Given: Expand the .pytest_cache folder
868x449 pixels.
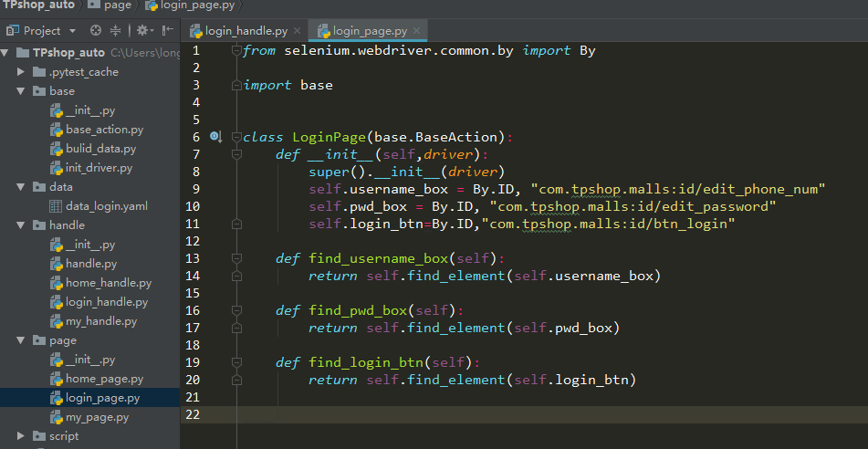Looking at the screenshot, I should click(x=21, y=72).
